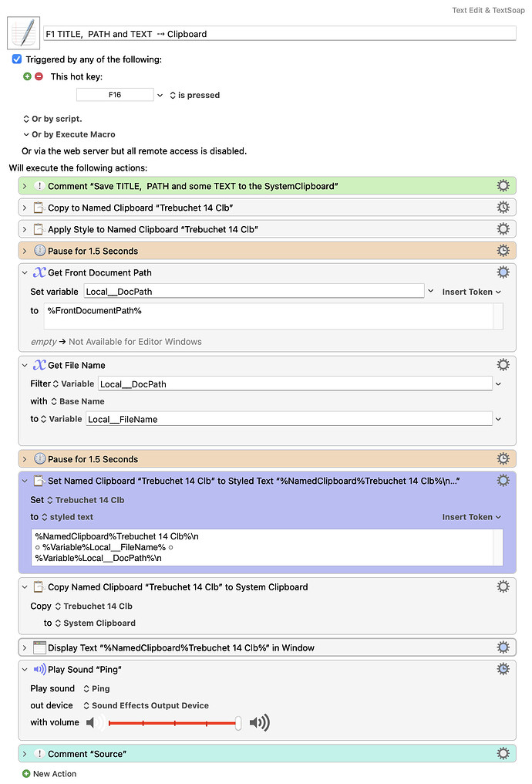The height and width of the screenshot is (784, 532).
Task: Change the 'to Variable' destination popup
Action: click(x=61, y=418)
